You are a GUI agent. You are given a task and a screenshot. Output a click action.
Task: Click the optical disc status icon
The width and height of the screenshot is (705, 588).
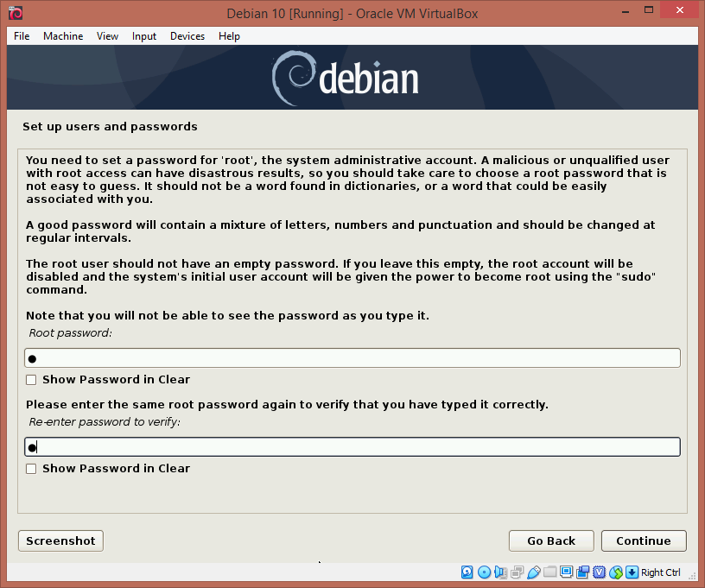484,572
